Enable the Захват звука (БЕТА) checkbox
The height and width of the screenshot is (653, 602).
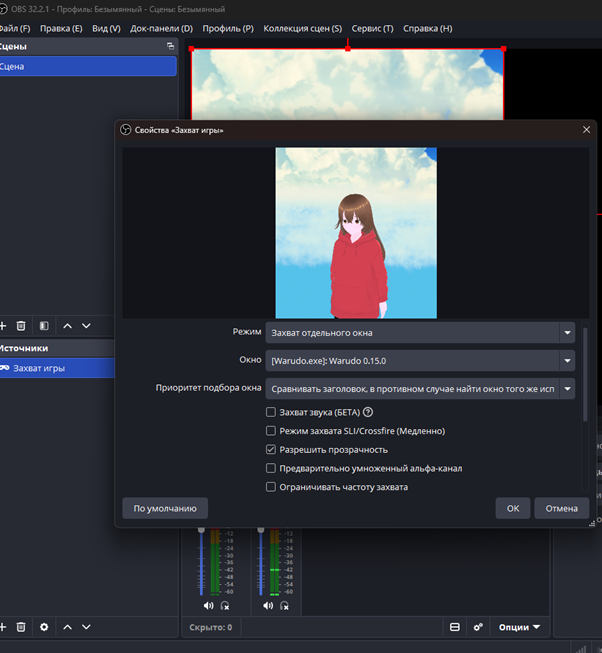click(271, 412)
